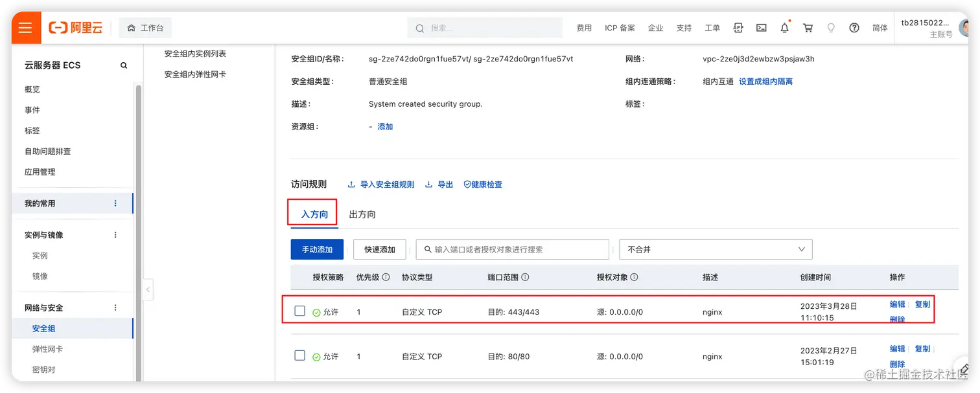Open 自助问题排查 in the sidebar
980x393 pixels.
pos(47,152)
